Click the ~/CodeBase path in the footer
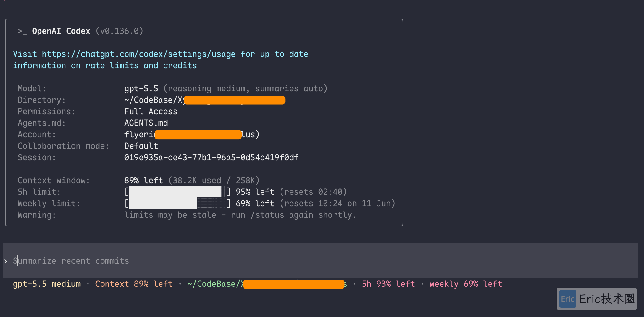 click(267, 284)
